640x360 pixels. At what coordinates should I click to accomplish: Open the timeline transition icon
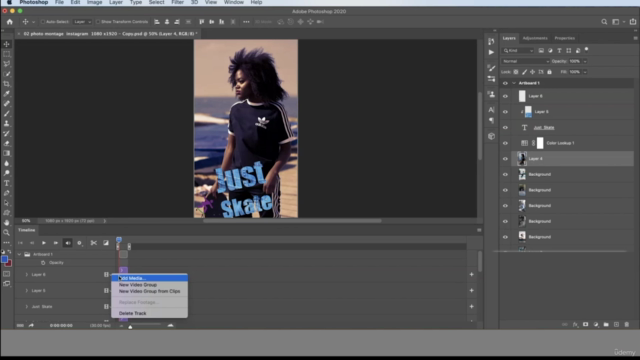[x=106, y=243]
